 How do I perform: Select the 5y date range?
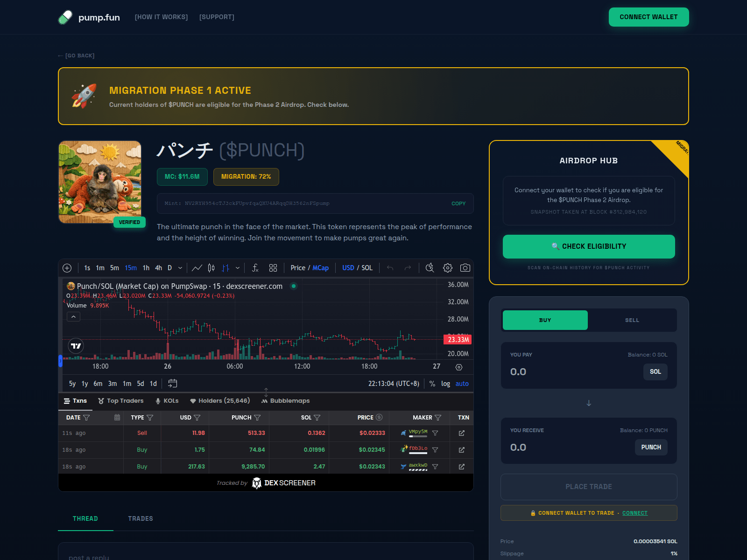coord(72,384)
